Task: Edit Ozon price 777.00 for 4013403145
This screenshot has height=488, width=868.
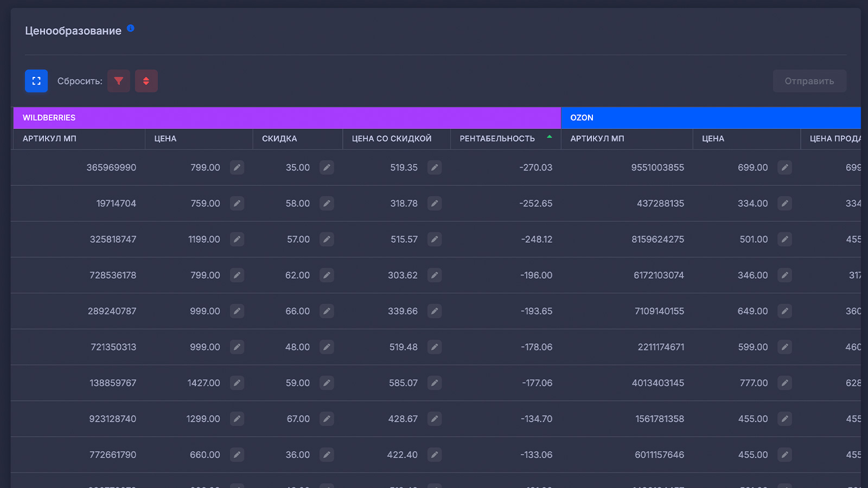Action: pyautogui.click(x=785, y=383)
